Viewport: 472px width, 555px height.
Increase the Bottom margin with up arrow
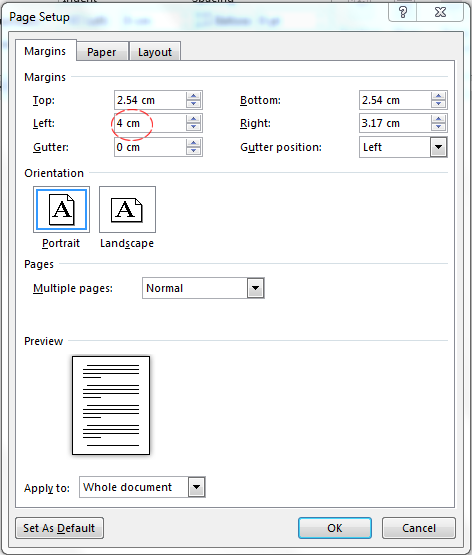pos(439,96)
